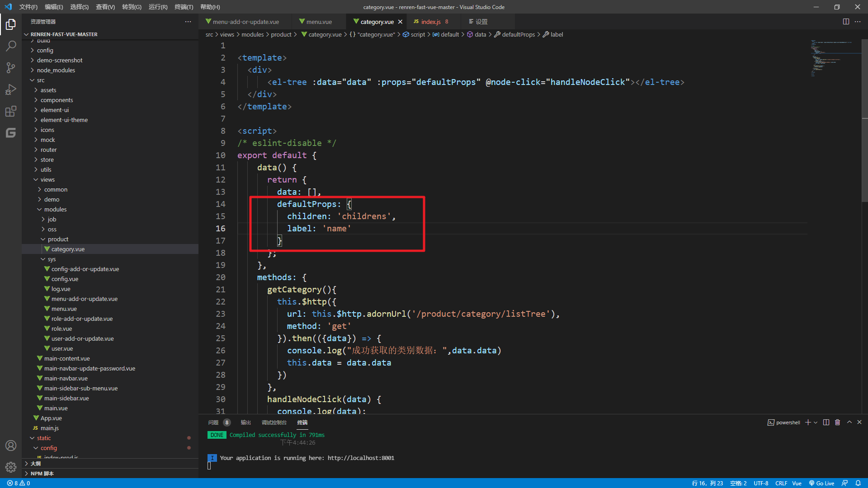Switch to 输出 output panel tab

pos(245,422)
